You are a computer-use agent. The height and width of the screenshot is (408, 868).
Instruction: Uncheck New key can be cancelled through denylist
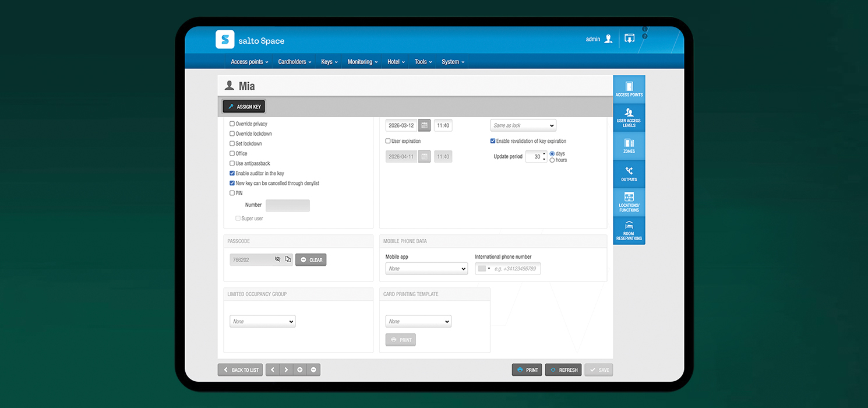(x=232, y=183)
